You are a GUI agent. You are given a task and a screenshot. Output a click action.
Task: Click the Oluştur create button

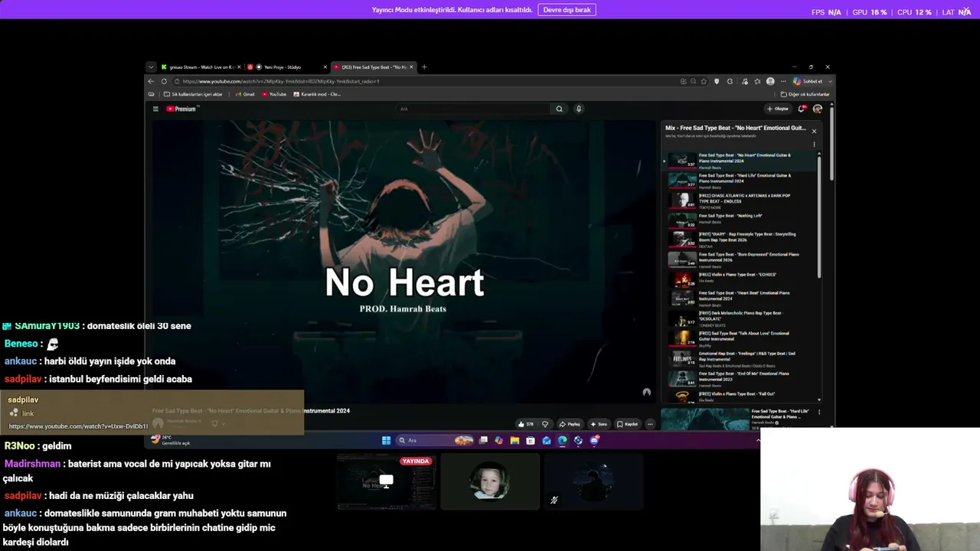tap(777, 109)
